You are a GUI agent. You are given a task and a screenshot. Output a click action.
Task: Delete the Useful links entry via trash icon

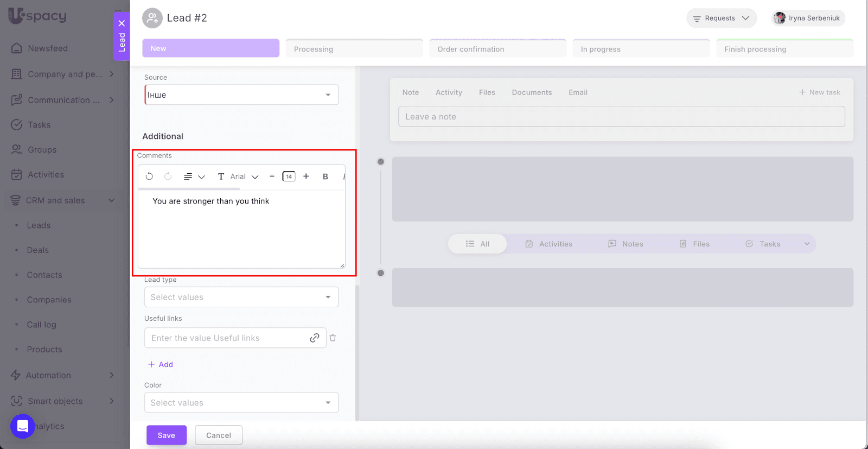[333, 338]
